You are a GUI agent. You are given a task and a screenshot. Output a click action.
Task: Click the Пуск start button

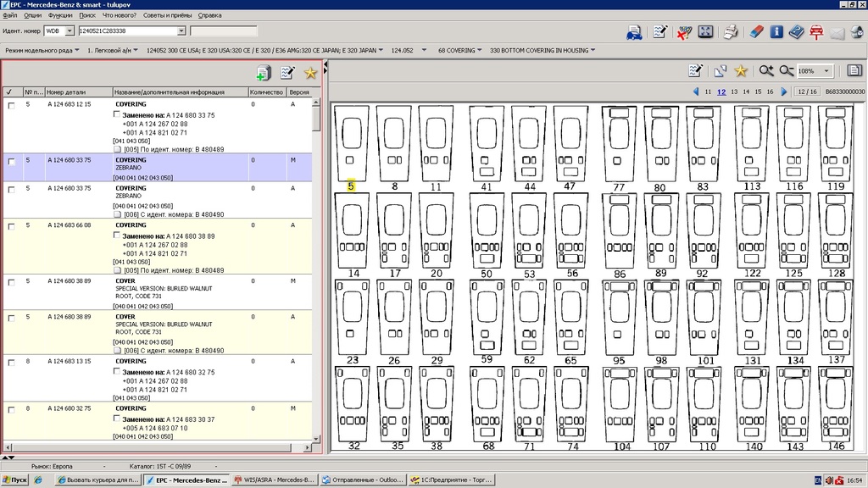click(x=15, y=480)
